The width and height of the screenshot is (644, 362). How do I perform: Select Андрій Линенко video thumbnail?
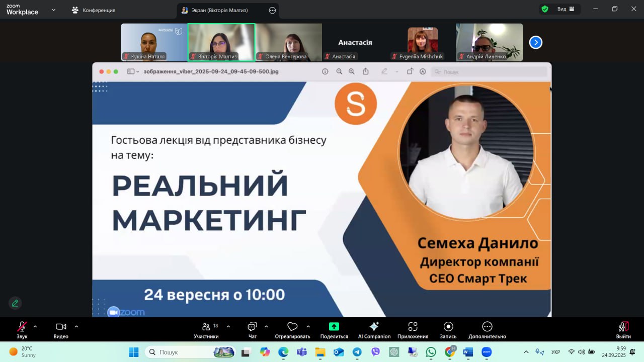click(x=490, y=42)
